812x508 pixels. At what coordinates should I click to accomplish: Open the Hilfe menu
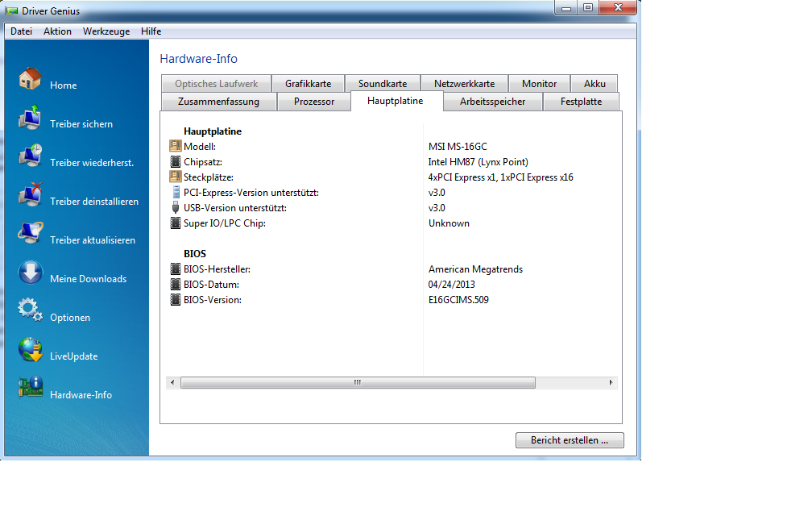coord(151,31)
